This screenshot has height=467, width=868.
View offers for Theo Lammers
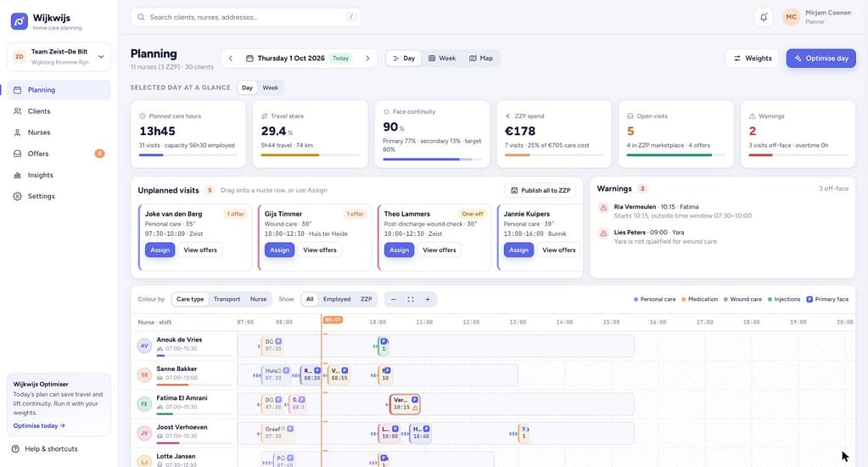click(440, 250)
